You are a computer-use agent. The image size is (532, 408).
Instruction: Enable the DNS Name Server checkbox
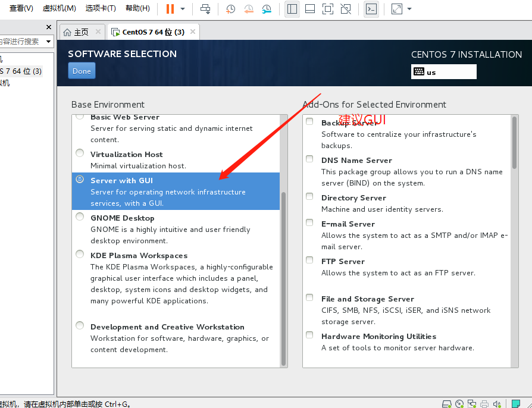click(x=309, y=159)
